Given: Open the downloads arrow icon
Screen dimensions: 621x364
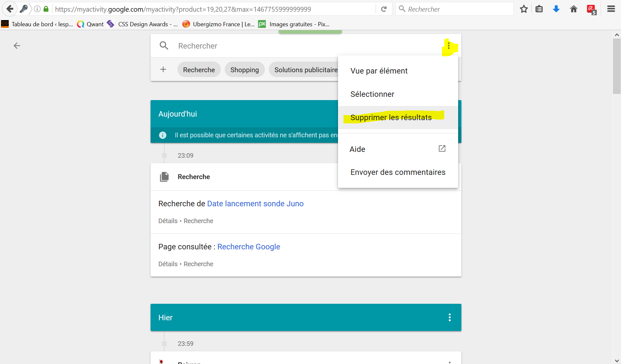Looking at the screenshot, I should pos(556,9).
